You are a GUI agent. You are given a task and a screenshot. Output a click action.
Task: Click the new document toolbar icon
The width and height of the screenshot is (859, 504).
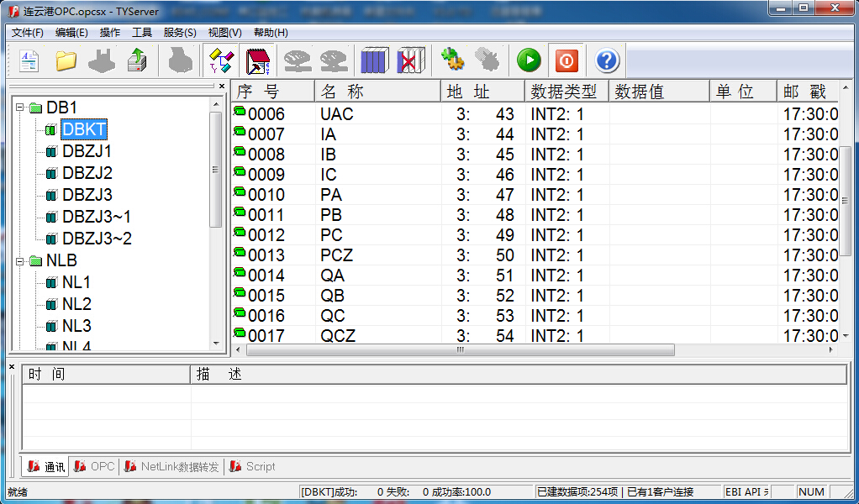[x=29, y=60]
